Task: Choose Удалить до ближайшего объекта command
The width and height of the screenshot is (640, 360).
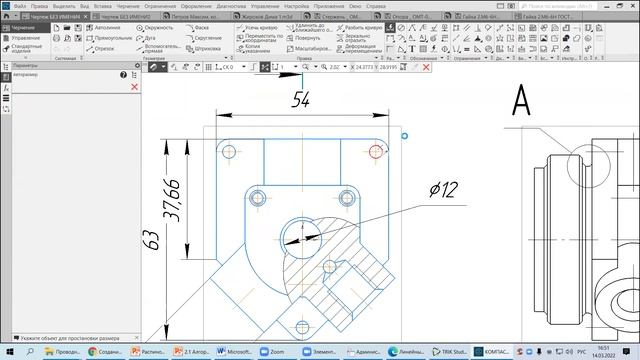Action: [x=309, y=28]
